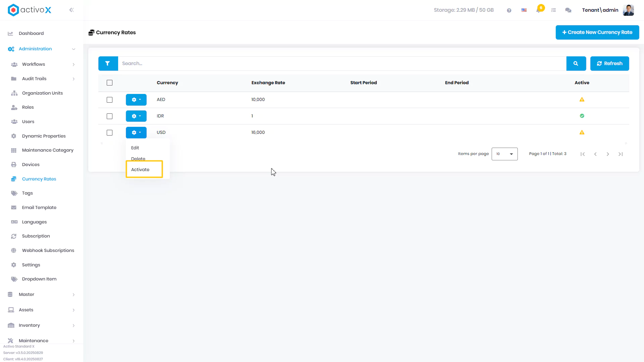The image size is (644, 362).
Task: Open the task list icon in header
Action: (x=553, y=10)
